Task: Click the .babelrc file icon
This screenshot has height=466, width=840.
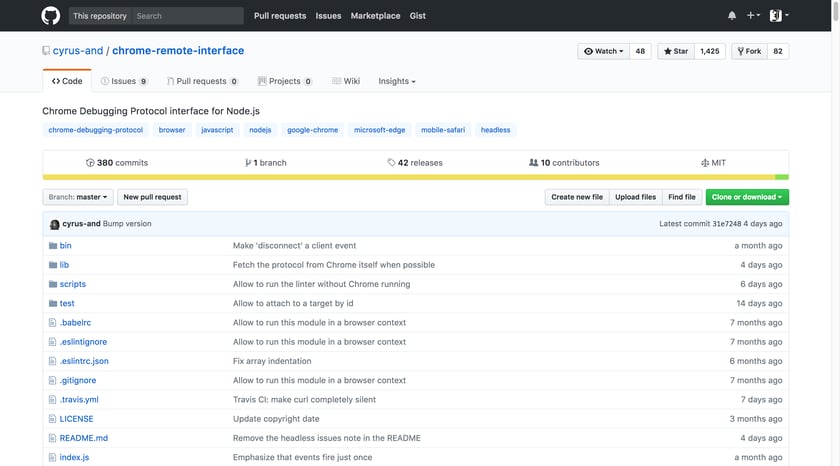Action: tap(52, 322)
